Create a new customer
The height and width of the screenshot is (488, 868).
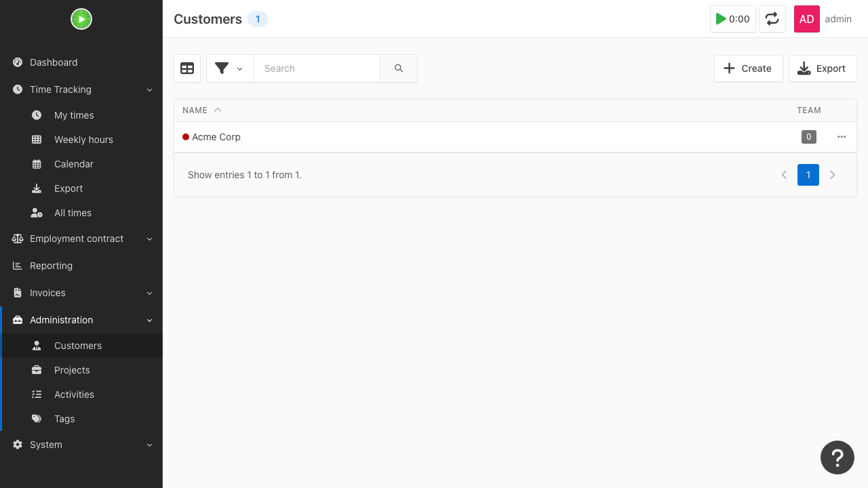[749, 68]
